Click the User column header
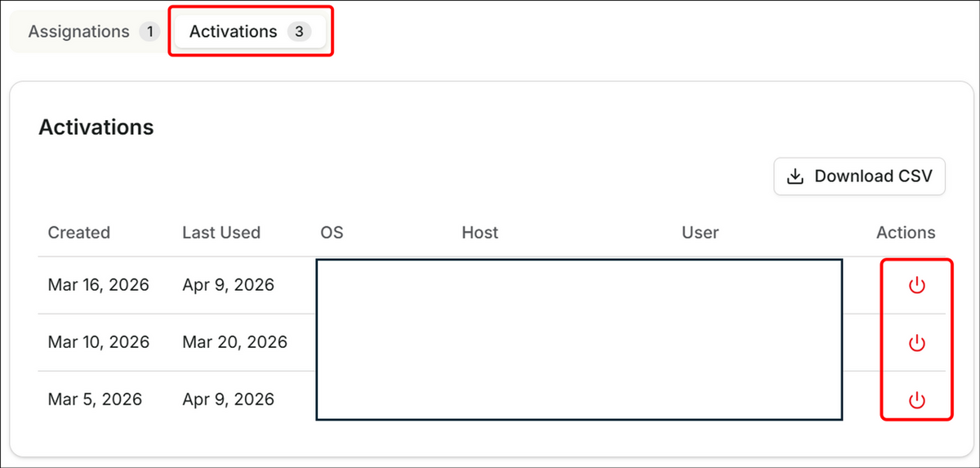Image resolution: width=980 pixels, height=468 pixels. (700, 233)
